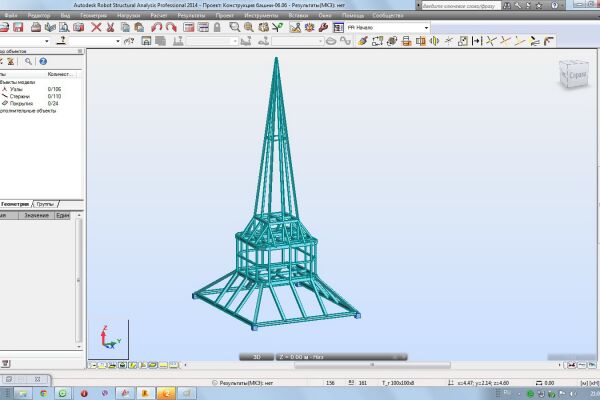Click the T_r 100x100x8 section label
The width and height of the screenshot is (600, 400).
[398, 383]
